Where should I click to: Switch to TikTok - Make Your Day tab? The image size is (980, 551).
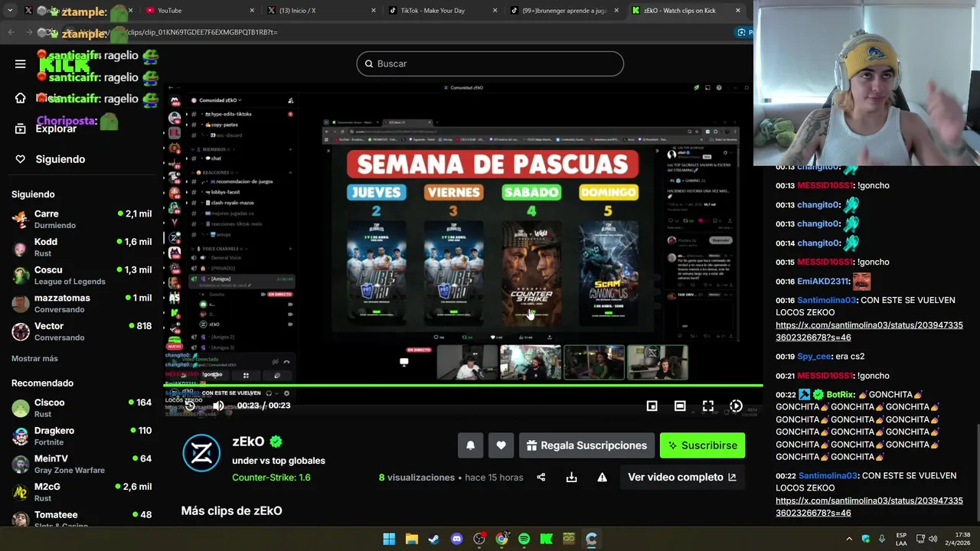(x=443, y=11)
